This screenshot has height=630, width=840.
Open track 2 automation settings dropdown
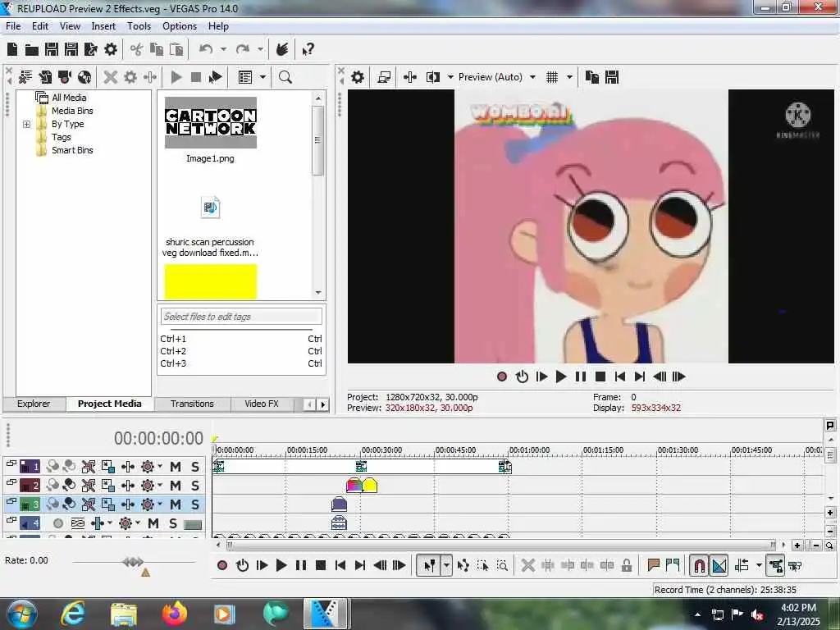(x=160, y=485)
